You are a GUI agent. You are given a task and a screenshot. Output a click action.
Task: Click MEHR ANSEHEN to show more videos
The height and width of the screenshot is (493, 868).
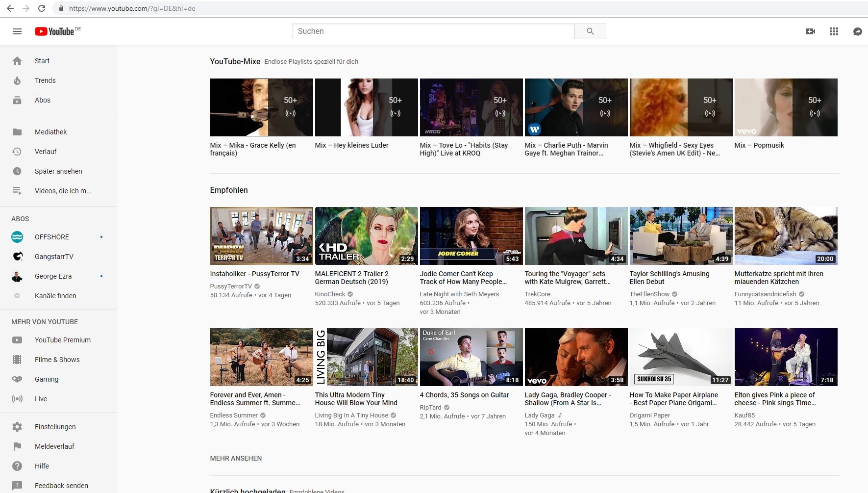click(236, 458)
